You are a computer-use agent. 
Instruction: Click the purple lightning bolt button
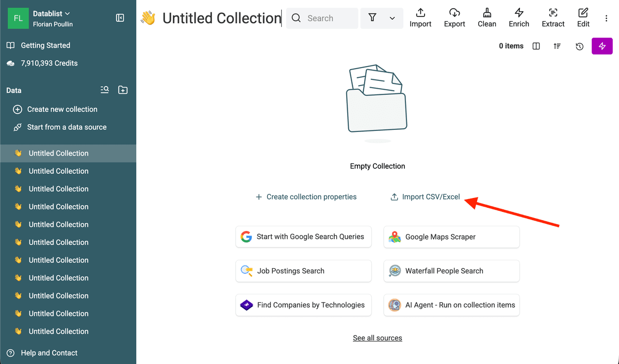tap(602, 46)
